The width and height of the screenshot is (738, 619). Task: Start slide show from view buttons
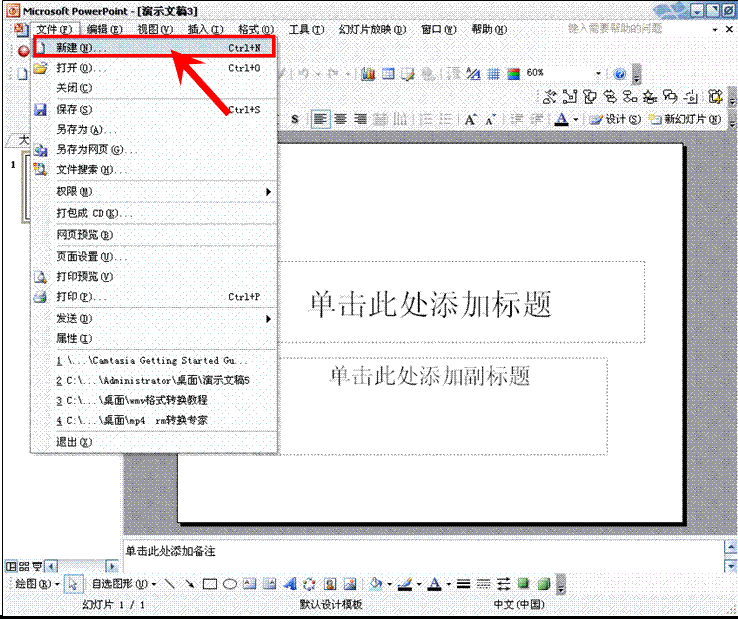pyautogui.click(x=37, y=566)
